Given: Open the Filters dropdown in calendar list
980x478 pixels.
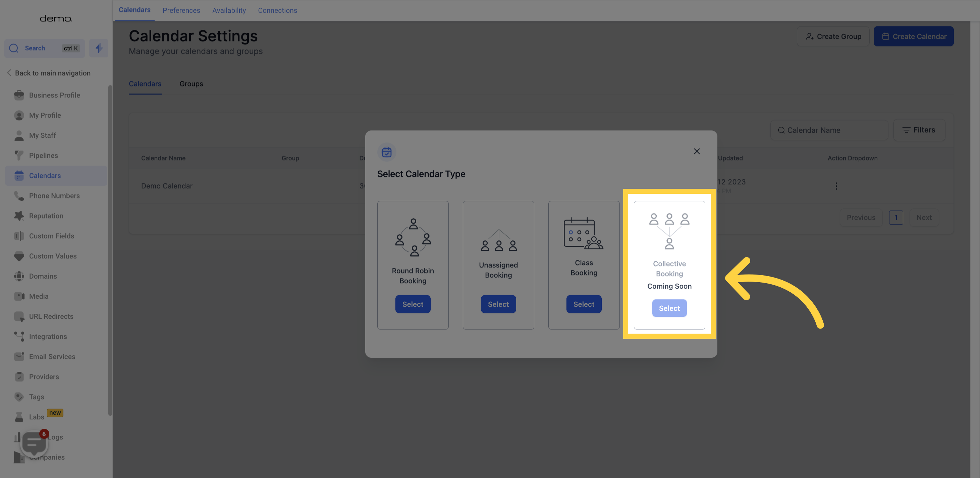Looking at the screenshot, I should pyautogui.click(x=919, y=130).
